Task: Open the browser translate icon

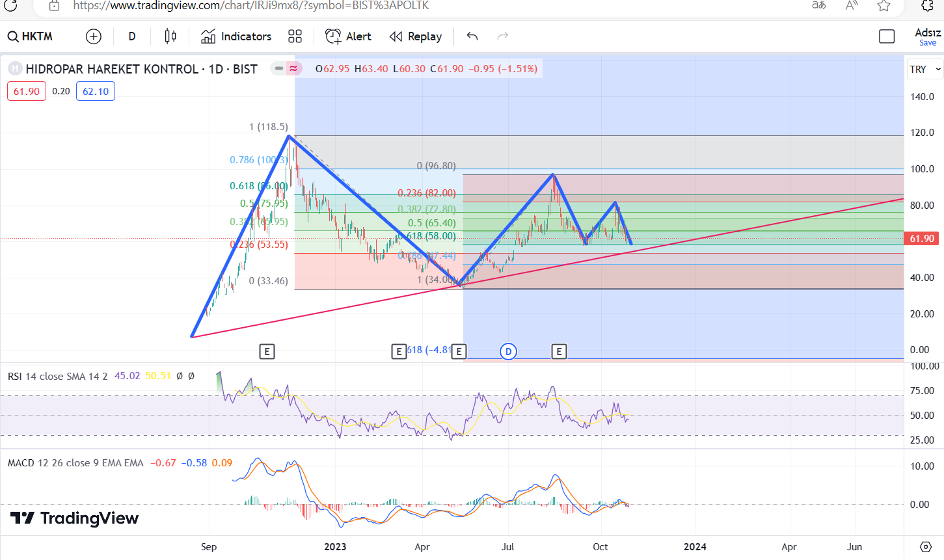Action: (x=819, y=6)
